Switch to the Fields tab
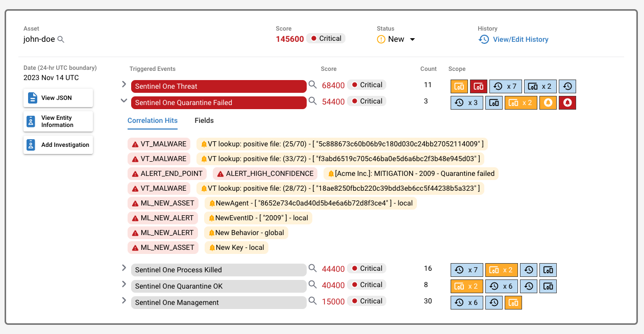Viewport: 644px width, 334px height. pos(204,121)
